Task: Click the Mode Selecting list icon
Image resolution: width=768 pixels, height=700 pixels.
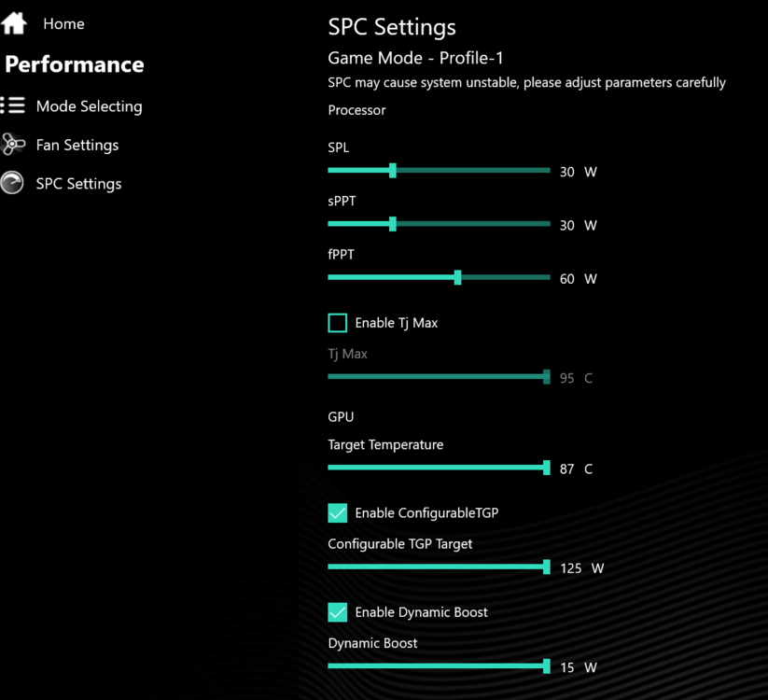Action: 13,105
